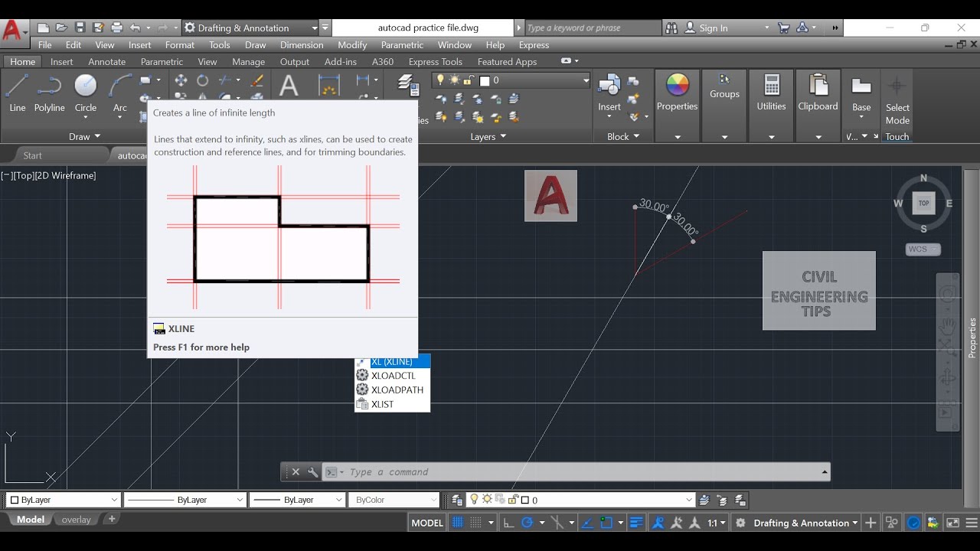Image resolution: width=980 pixels, height=551 pixels.
Task: Open status bar Customization hamburger icon
Action: 971,523
